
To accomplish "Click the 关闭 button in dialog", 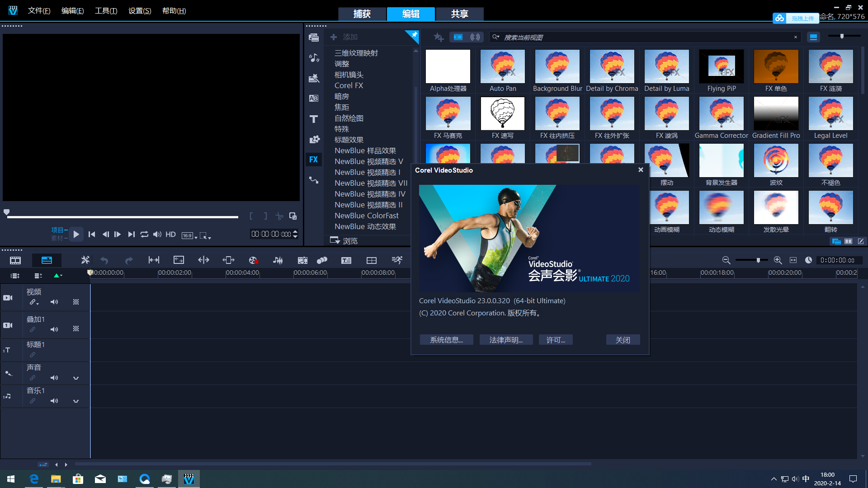I will click(x=623, y=340).
